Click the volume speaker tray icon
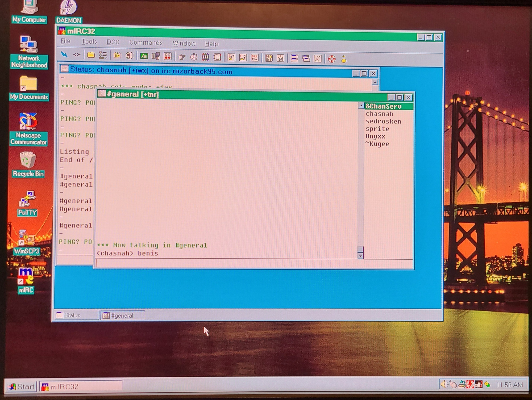This screenshot has width=532, height=400. pyautogui.click(x=444, y=384)
